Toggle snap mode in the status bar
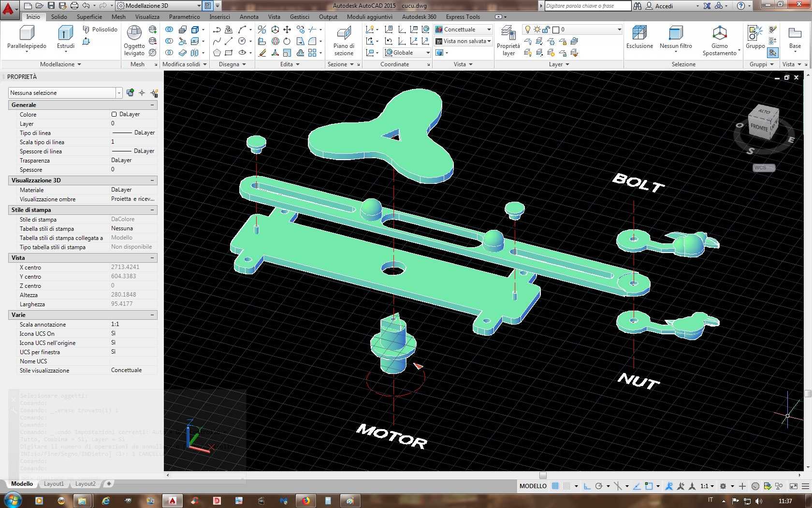This screenshot has width=812, height=508. (566, 486)
